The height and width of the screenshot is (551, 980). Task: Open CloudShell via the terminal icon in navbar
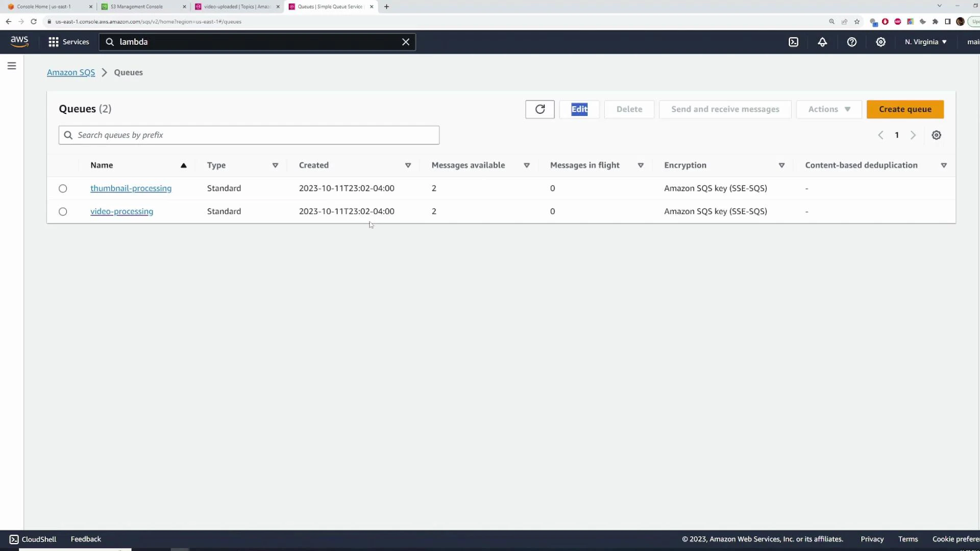794,42
